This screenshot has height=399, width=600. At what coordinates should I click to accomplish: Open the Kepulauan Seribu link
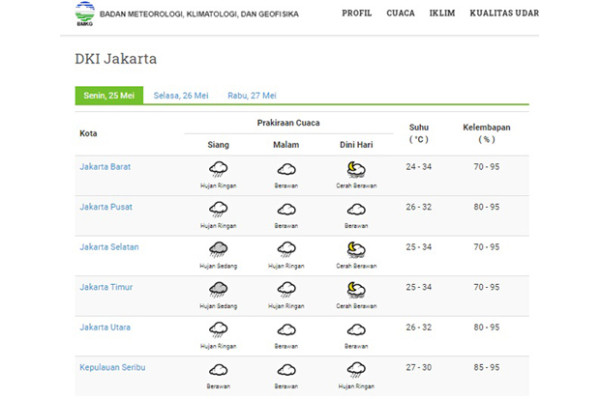(x=112, y=368)
